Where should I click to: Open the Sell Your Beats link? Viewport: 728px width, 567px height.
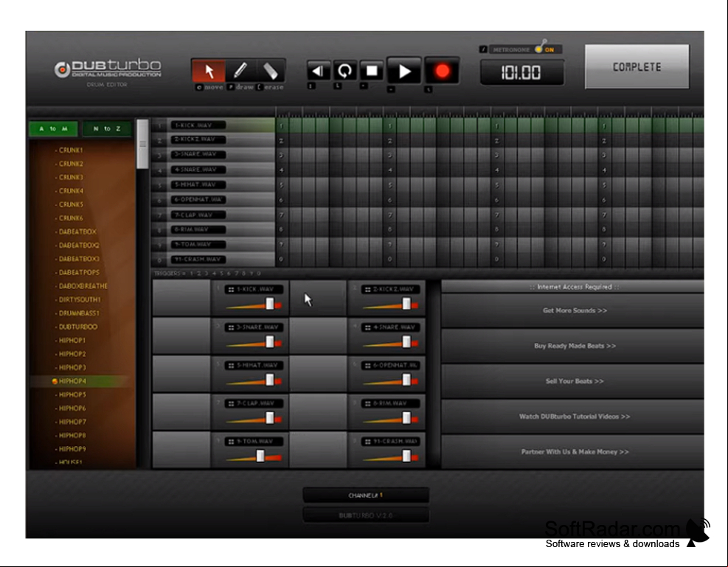click(575, 381)
